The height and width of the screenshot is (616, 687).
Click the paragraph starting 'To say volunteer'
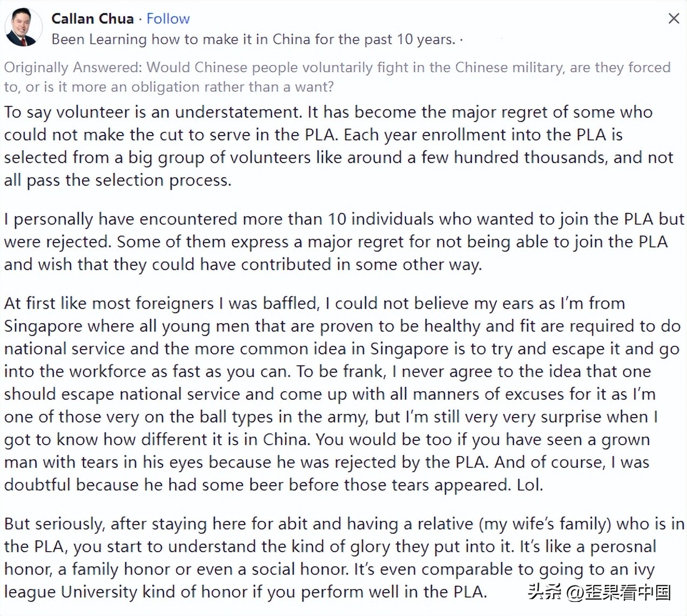[339, 146]
